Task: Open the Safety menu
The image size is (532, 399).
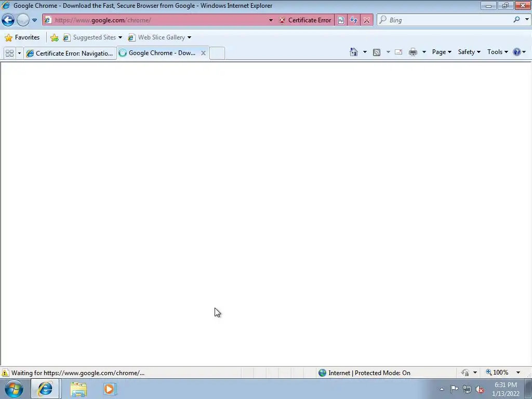Action: pos(469,52)
